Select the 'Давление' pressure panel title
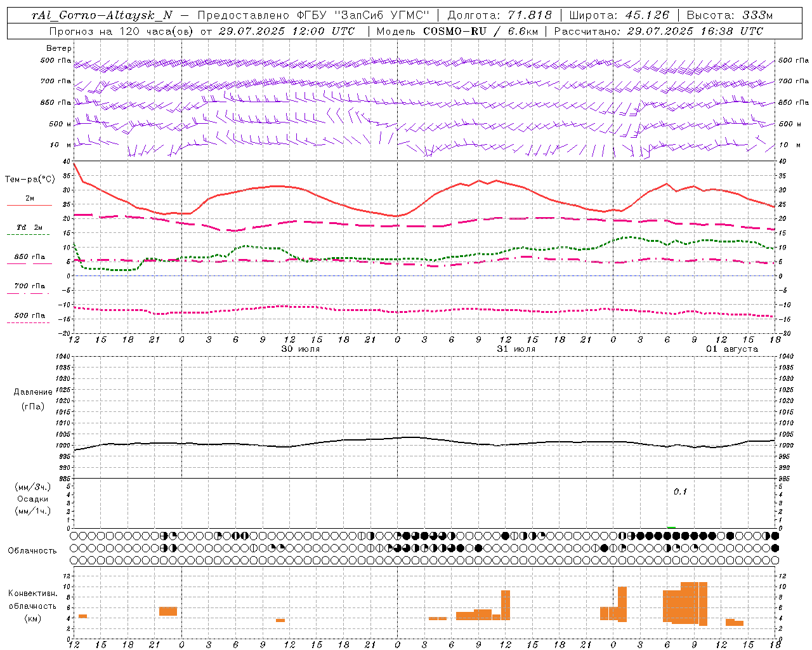812x650 pixels. pyautogui.click(x=33, y=392)
